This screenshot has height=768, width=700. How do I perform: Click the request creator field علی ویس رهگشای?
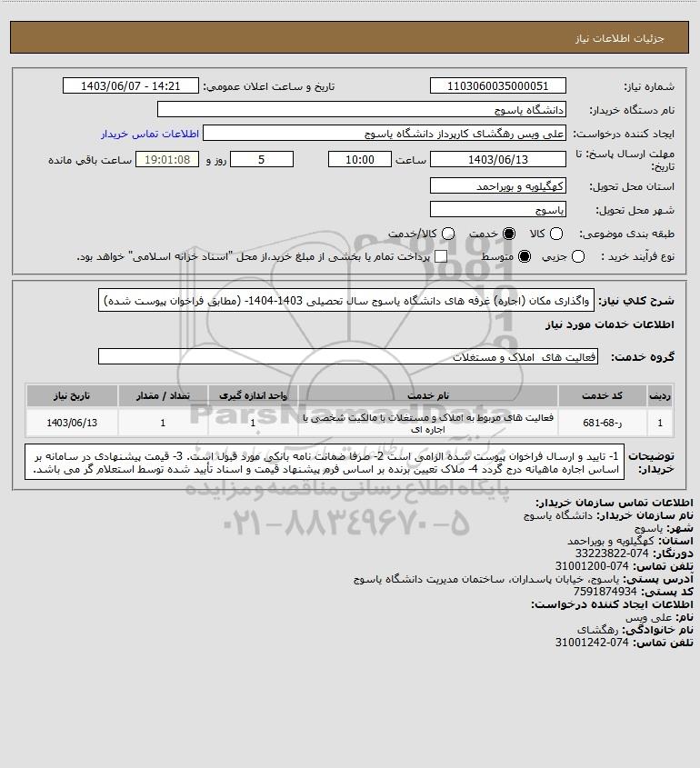click(x=385, y=134)
